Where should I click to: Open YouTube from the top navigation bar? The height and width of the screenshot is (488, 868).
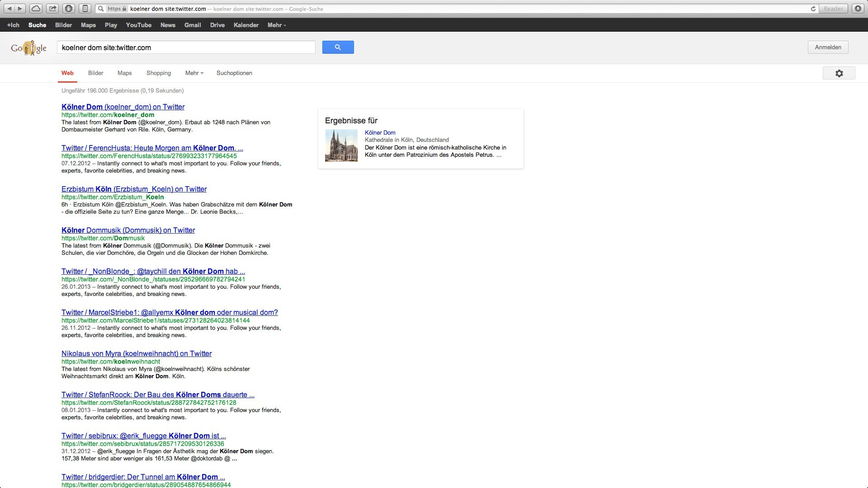pos(138,25)
